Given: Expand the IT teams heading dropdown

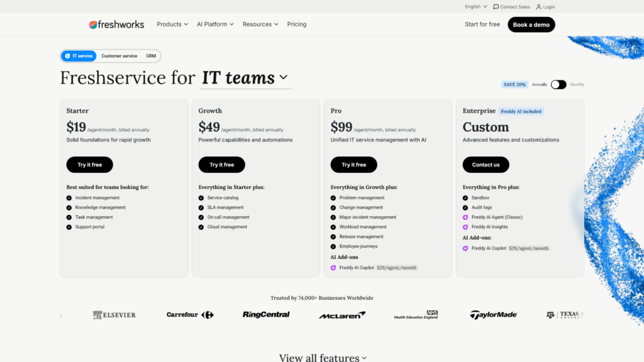Looking at the screenshot, I should 284,77.
